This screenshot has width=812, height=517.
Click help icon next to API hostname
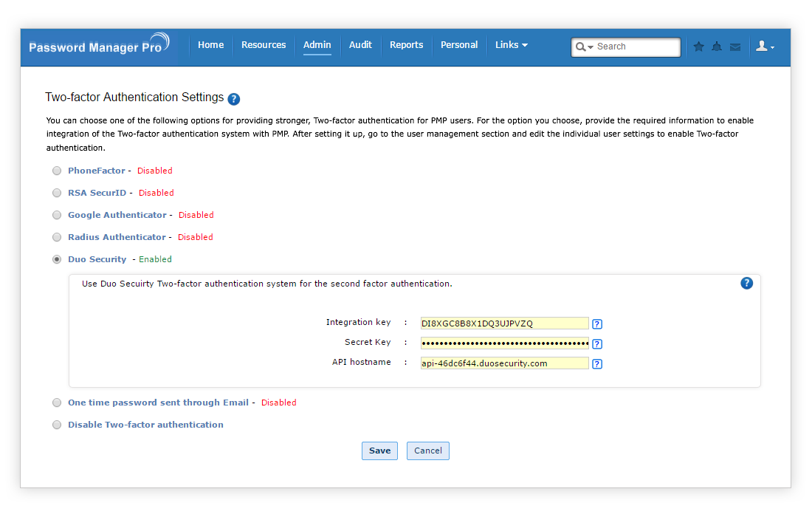[x=597, y=363]
